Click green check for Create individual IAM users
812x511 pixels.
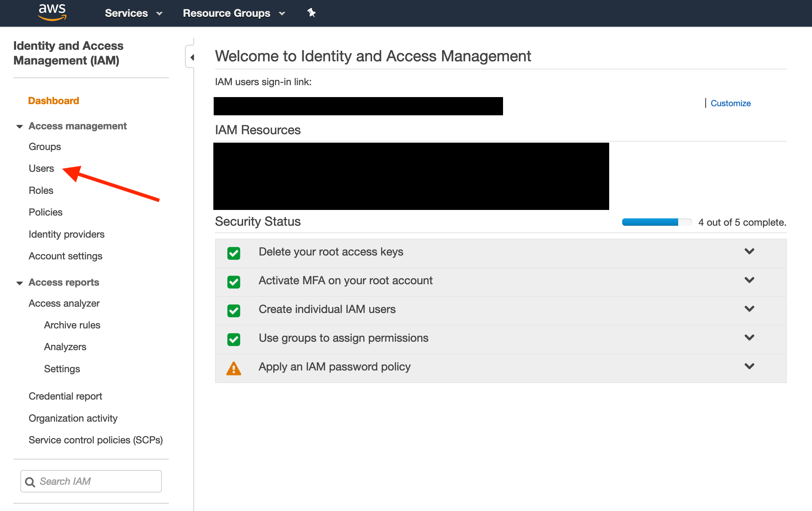[x=234, y=311]
